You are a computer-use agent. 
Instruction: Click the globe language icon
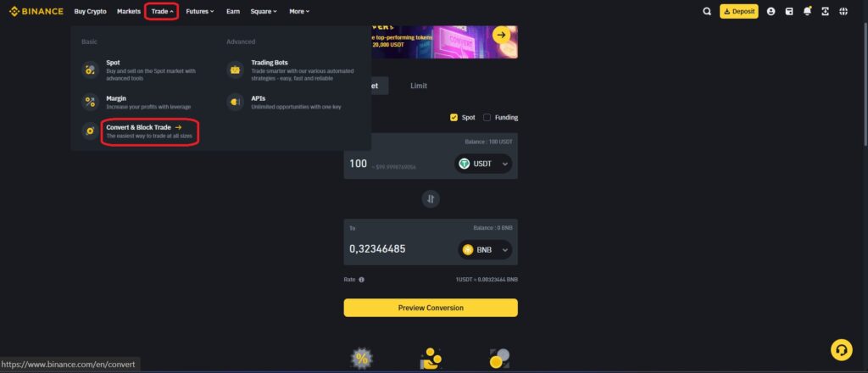pos(843,12)
